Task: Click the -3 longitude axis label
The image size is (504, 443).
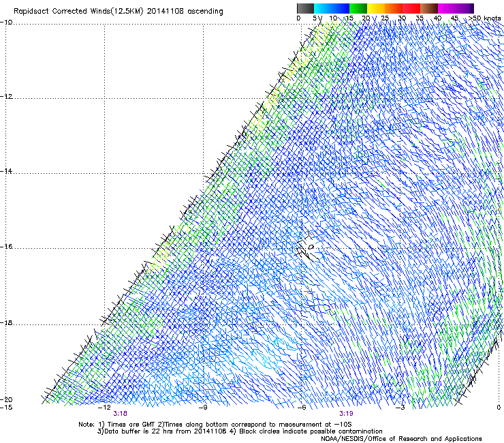Action: pos(400,408)
